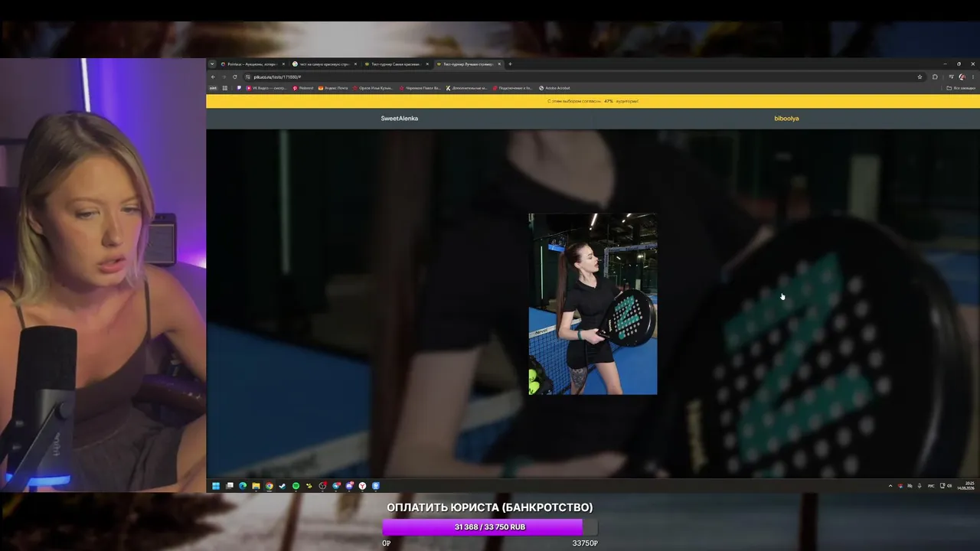This screenshot has height=551, width=980.
Task: Click the lawyer donation goal progress bar
Action: (x=490, y=527)
